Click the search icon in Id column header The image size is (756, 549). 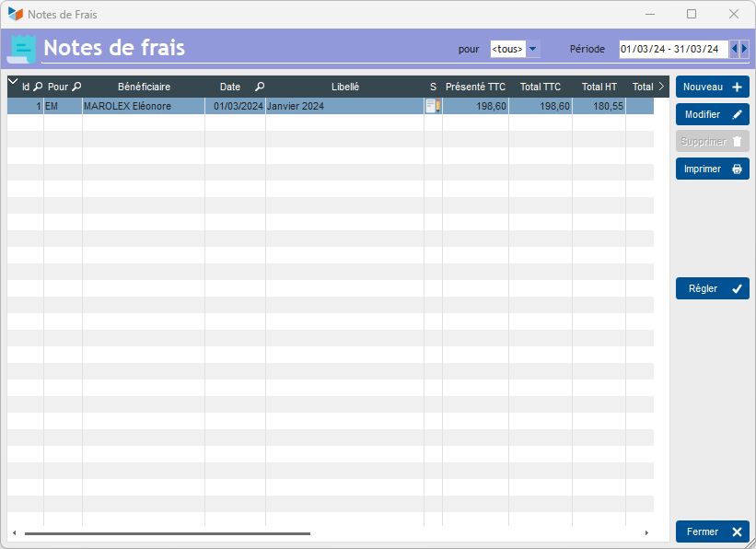38,87
